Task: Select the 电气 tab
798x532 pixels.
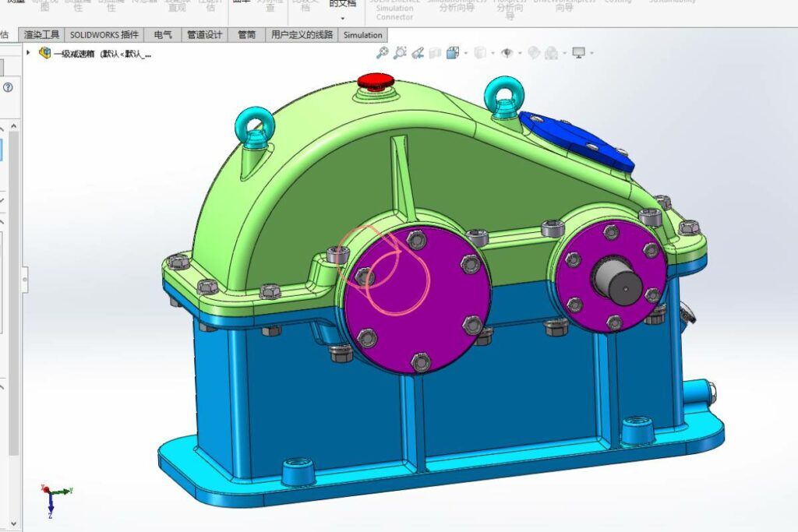Action: 163,34
